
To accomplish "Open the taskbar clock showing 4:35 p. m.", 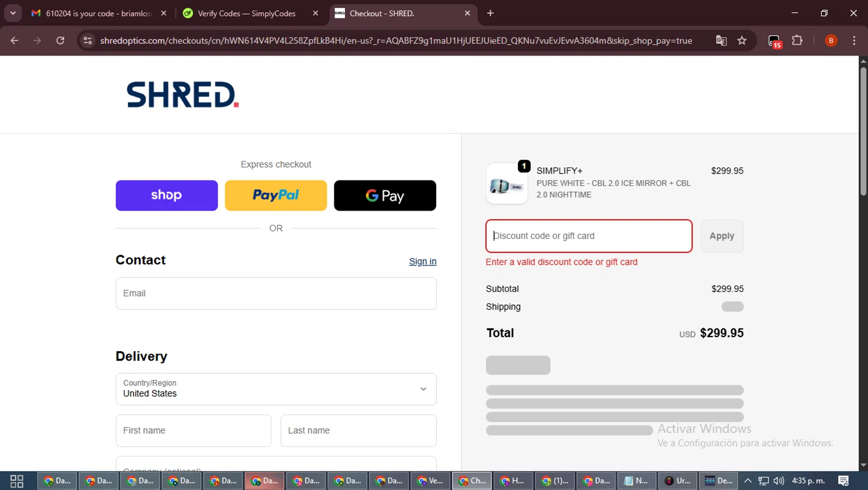I will [808, 481].
